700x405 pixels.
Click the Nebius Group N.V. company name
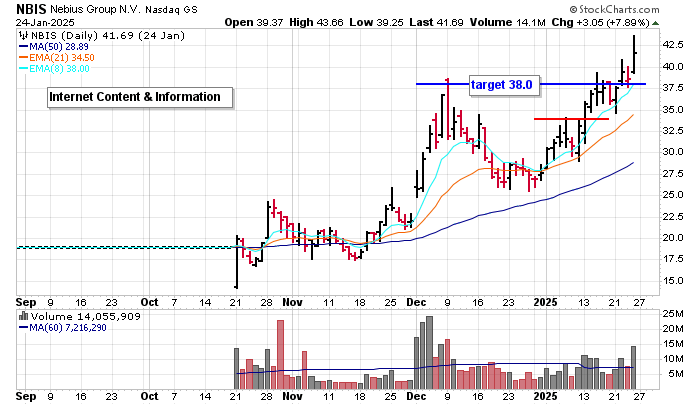click(95, 9)
